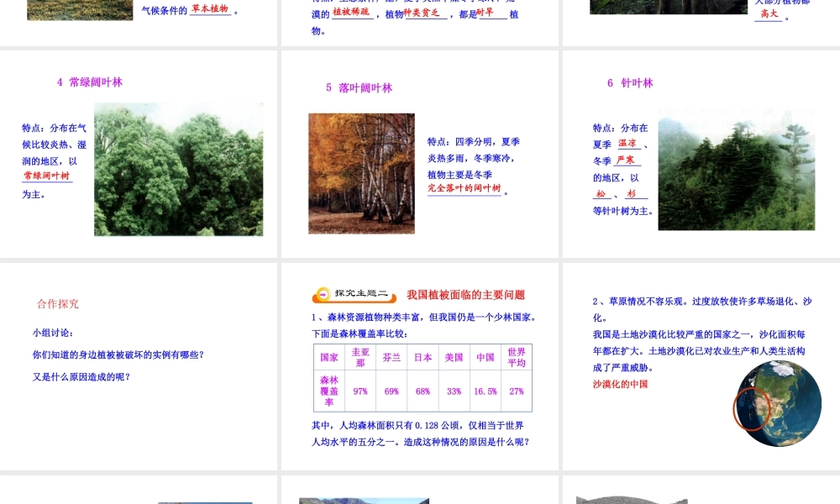Click the table value 33%
Screen dimensions: 840x504
(454, 391)
